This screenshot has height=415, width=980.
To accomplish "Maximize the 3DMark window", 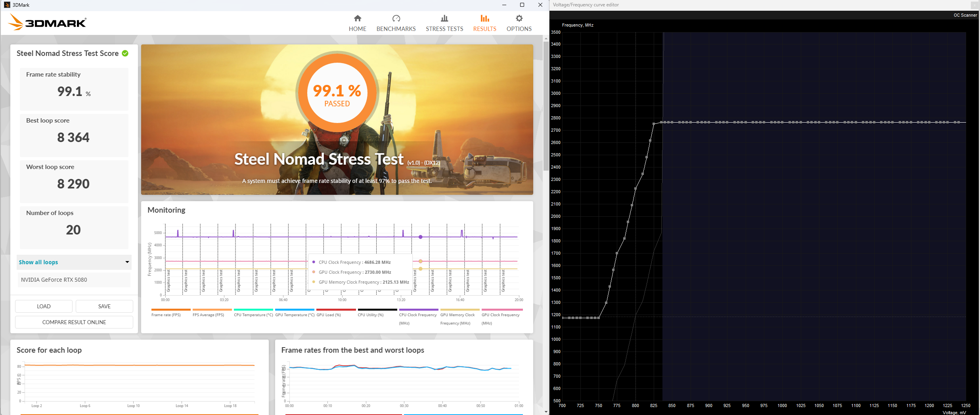I will click(x=522, y=5).
